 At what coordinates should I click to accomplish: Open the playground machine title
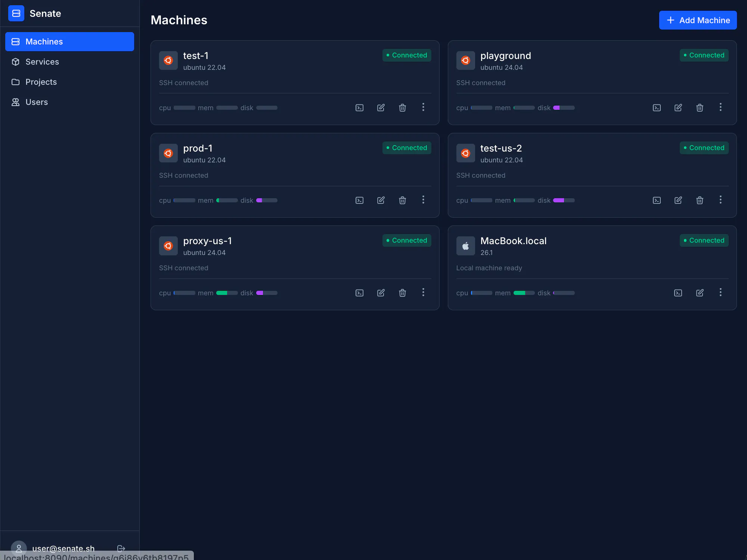(x=505, y=56)
